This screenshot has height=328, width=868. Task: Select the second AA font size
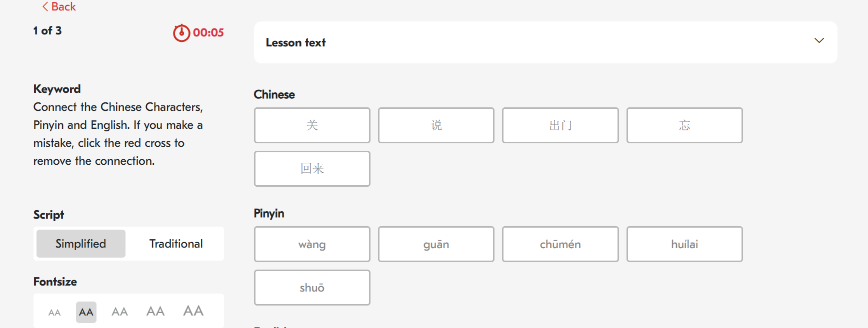tap(86, 312)
